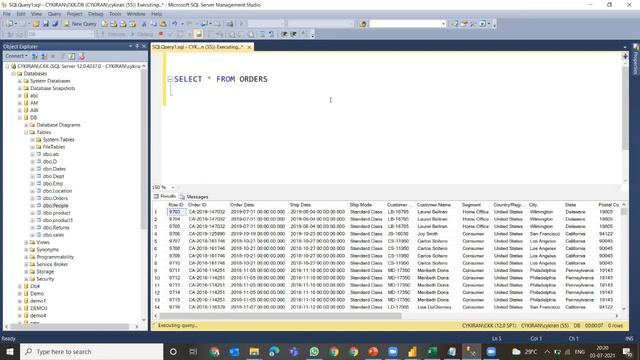Click the Stop icon in Object Explorer toolbar
640x360 pixels.
53,56
